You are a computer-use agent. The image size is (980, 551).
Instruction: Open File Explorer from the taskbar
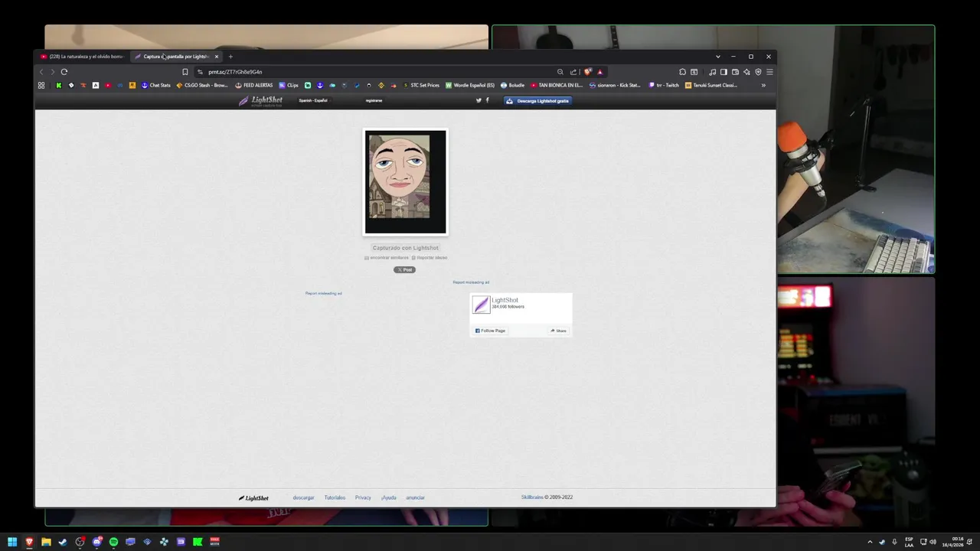point(46,542)
